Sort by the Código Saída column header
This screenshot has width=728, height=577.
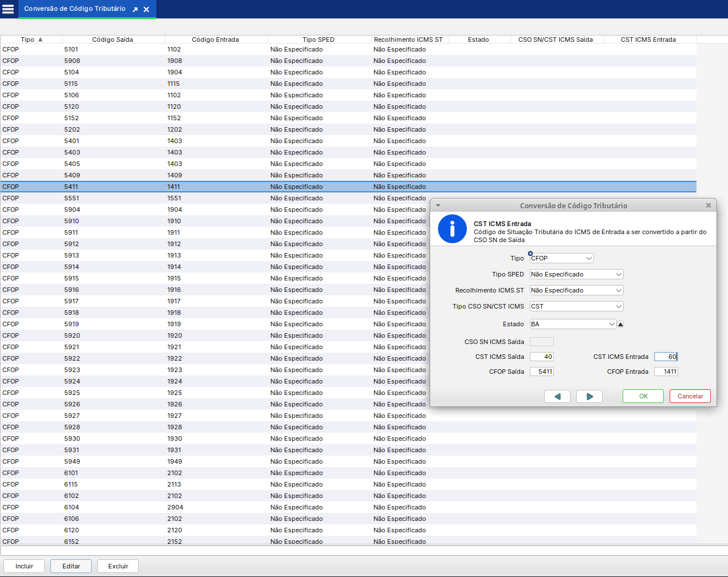coord(112,39)
